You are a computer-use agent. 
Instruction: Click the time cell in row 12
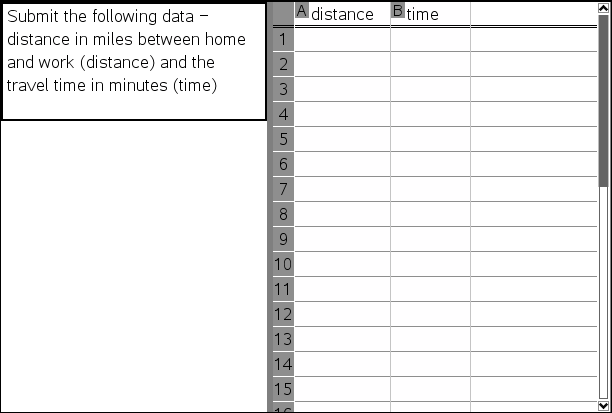[x=430, y=314]
